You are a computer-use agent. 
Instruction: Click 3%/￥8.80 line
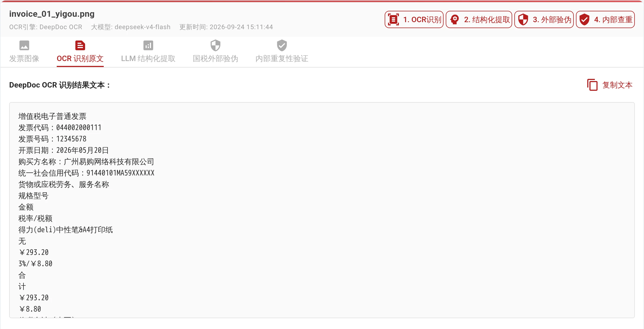click(x=35, y=264)
